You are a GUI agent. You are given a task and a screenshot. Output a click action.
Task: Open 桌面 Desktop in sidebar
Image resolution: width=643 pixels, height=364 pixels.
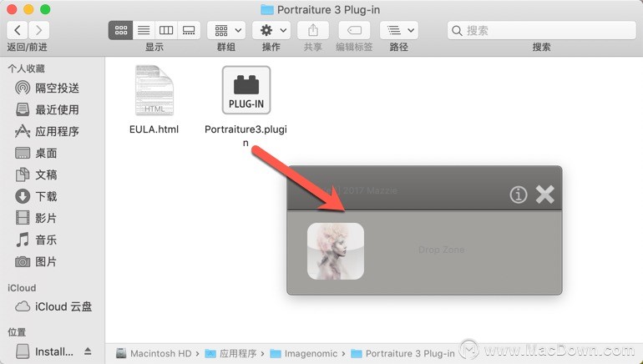36,153
